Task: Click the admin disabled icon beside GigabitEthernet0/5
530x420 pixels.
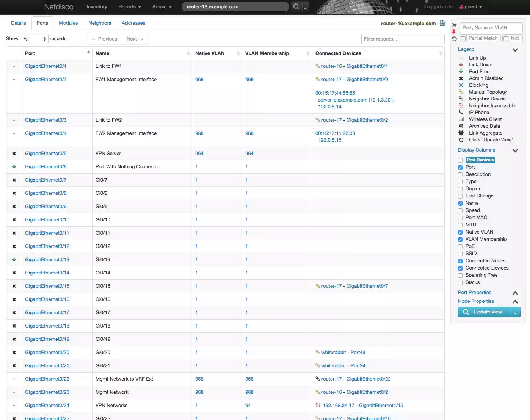Action: tap(14, 153)
